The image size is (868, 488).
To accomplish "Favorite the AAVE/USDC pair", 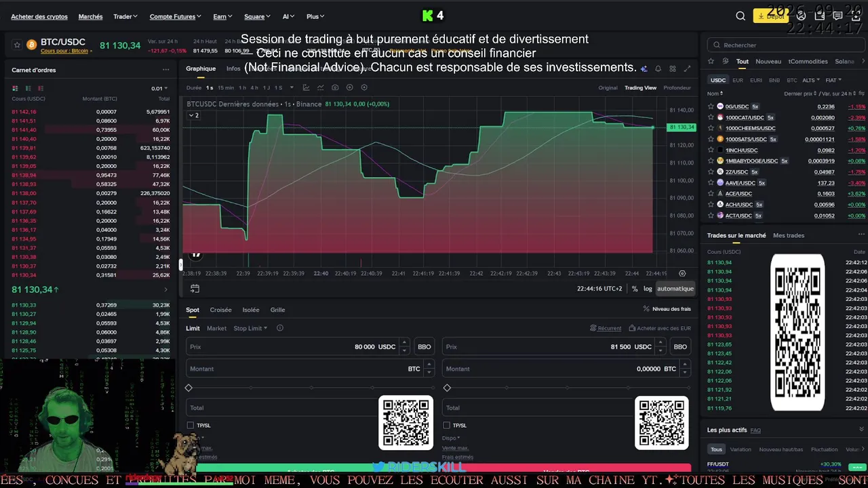I will [711, 183].
